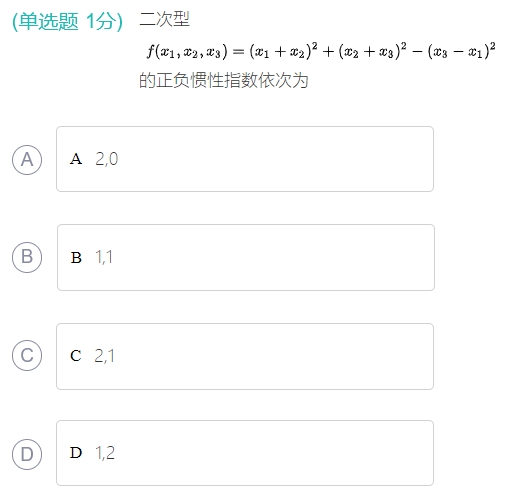This screenshot has height=499, width=524.
Task: Click the heading text 二次型
Action: pos(164,19)
